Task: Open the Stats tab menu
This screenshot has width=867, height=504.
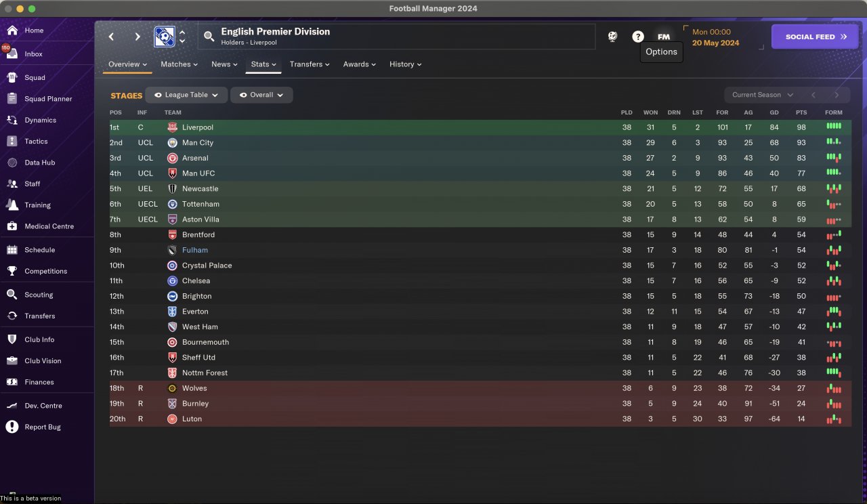Action: [263, 64]
